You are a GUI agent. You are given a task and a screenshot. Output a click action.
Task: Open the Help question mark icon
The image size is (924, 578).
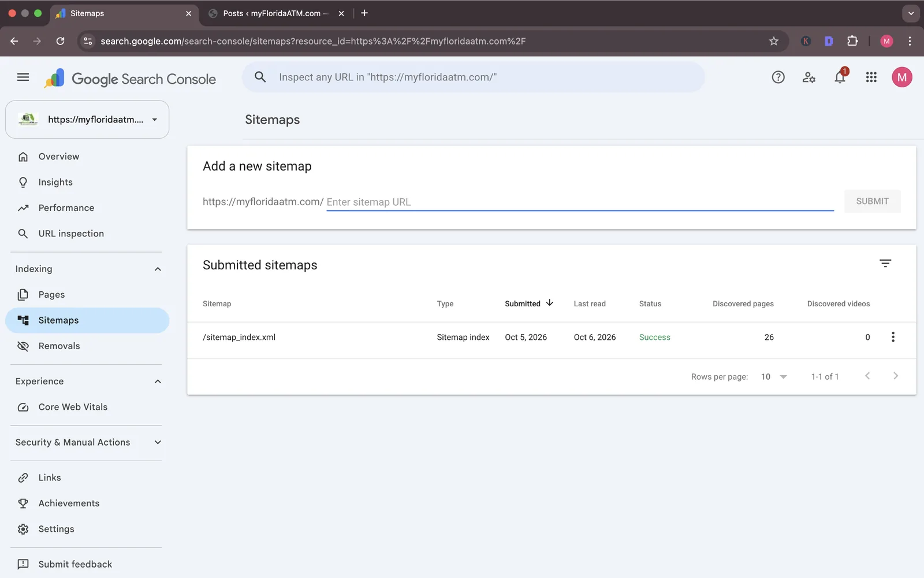point(778,77)
